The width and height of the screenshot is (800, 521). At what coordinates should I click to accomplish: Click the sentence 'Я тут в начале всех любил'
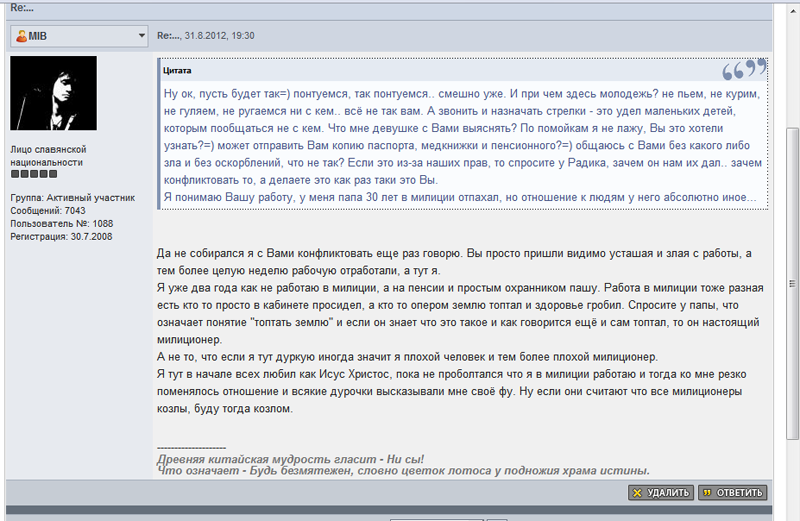coord(452,391)
